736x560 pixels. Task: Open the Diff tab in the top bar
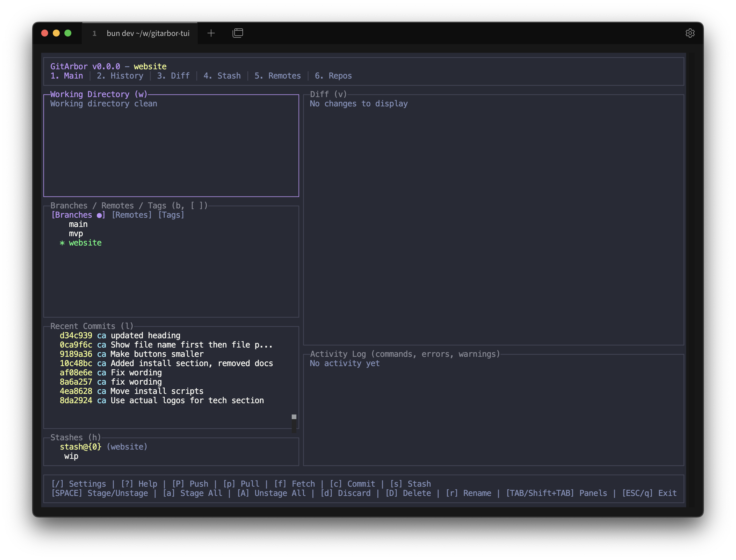[x=173, y=76]
